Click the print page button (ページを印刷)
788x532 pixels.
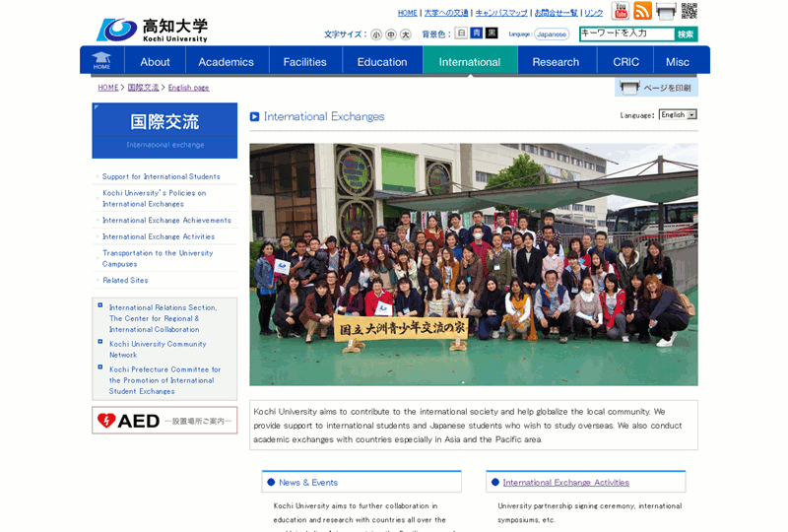click(x=656, y=88)
